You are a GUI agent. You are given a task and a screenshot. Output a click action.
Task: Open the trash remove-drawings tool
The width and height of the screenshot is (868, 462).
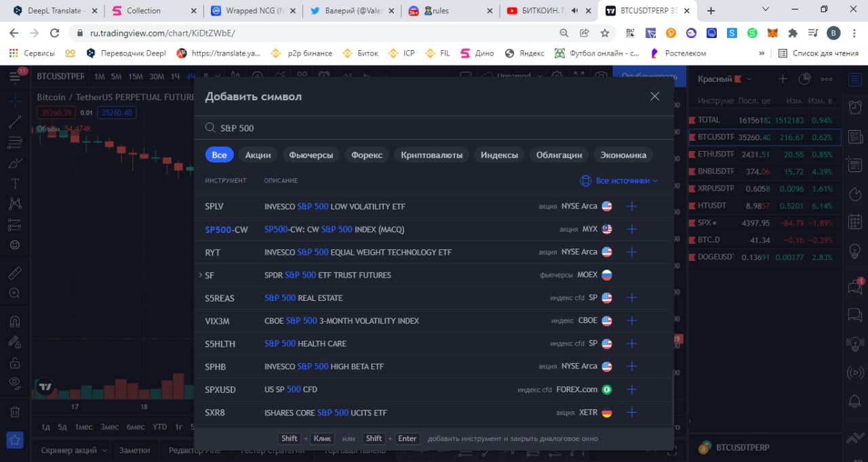click(x=15, y=411)
